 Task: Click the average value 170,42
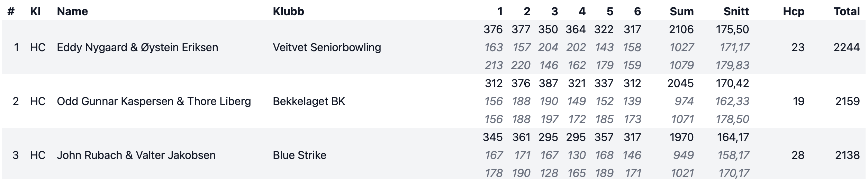coord(733,83)
